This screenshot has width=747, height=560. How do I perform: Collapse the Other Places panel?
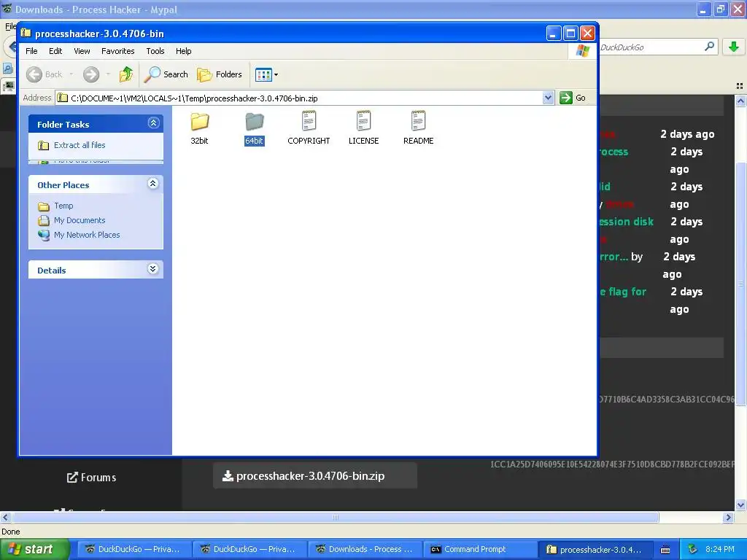point(153,183)
